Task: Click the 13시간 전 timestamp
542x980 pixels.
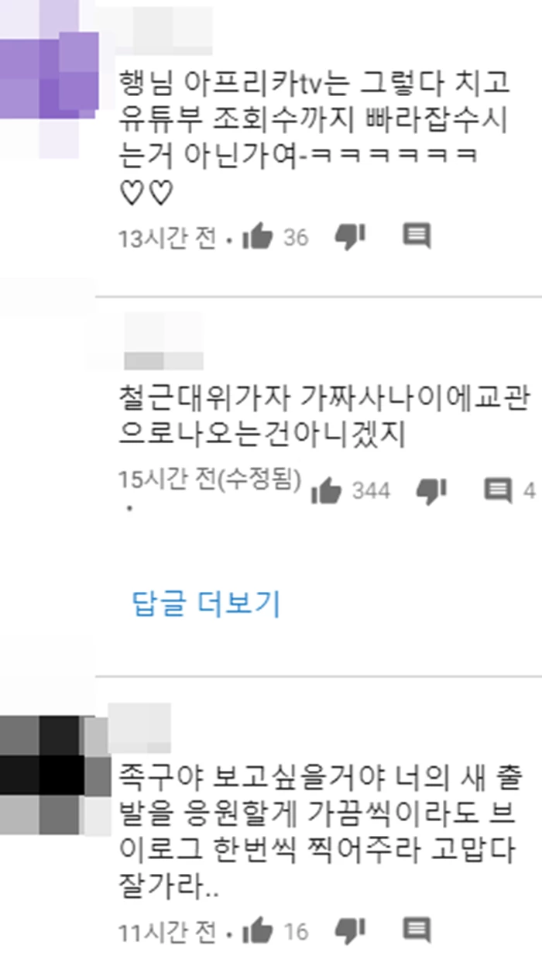Action: [x=167, y=237]
